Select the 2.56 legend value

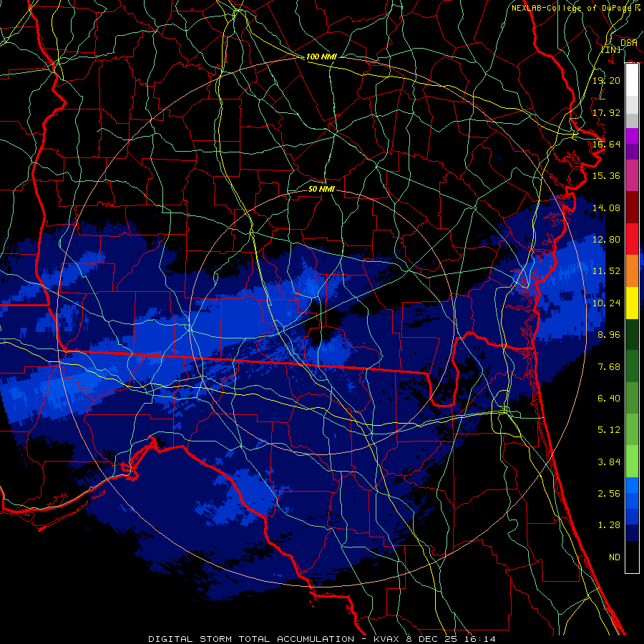pos(609,494)
